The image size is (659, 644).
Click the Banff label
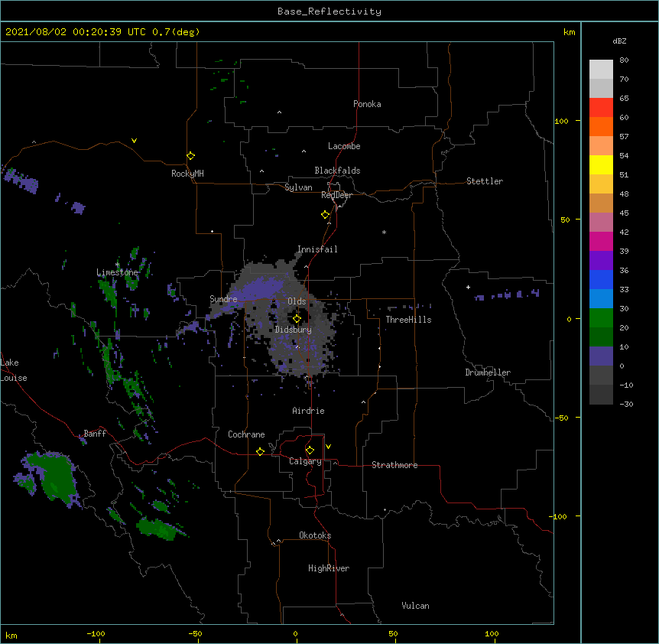coord(95,434)
